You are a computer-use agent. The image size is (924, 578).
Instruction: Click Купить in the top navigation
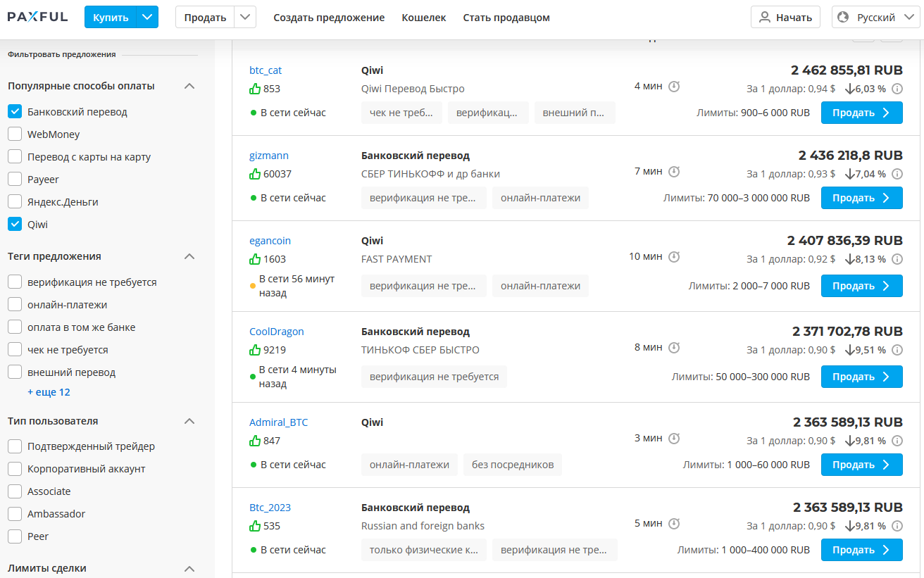(x=111, y=18)
